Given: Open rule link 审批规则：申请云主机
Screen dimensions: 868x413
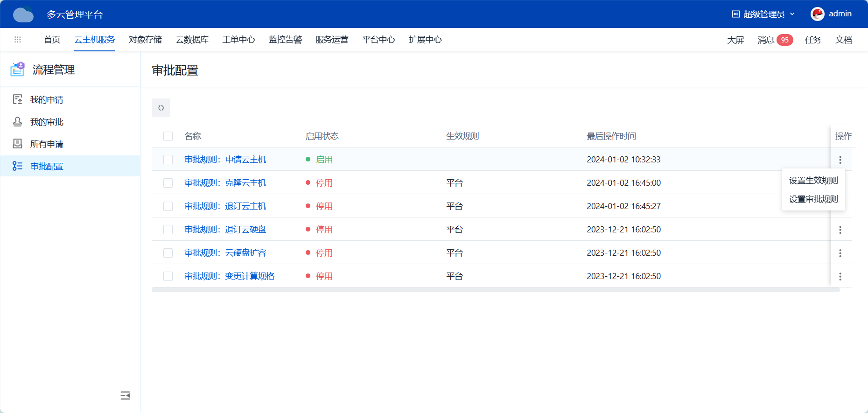Looking at the screenshot, I should tap(225, 160).
